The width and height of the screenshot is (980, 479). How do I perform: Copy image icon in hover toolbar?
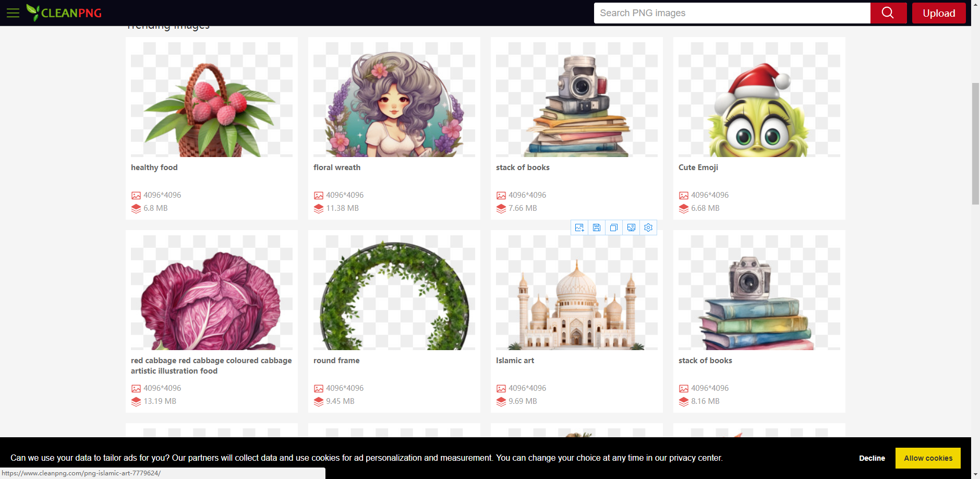pos(614,227)
